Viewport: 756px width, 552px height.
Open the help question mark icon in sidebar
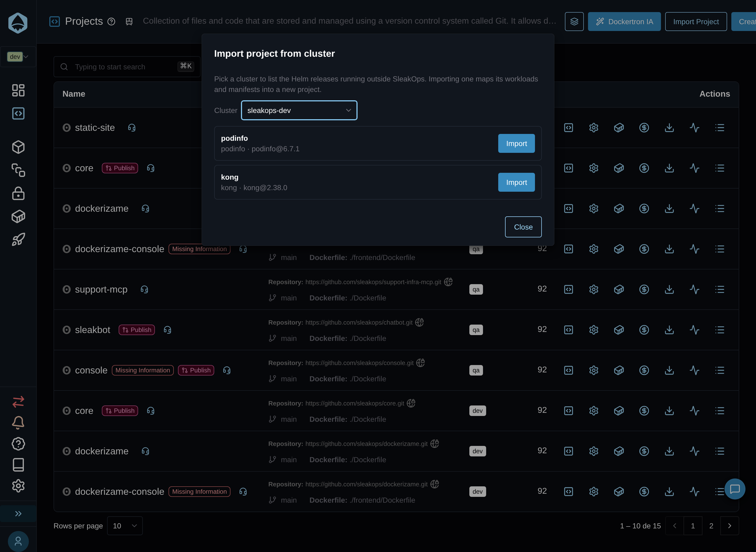pyautogui.click(x=18, y=444)
